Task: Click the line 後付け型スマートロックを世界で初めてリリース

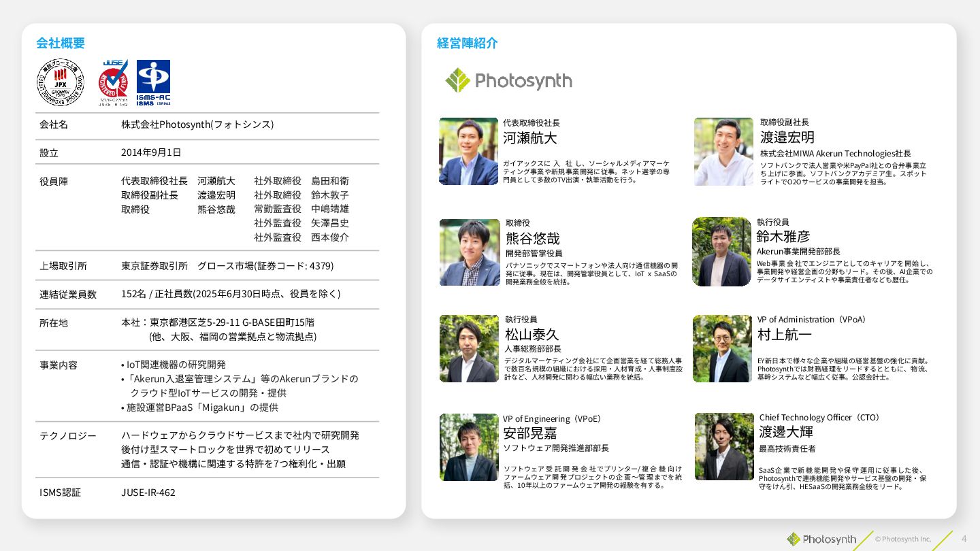Action: click(x=225, y=450)
